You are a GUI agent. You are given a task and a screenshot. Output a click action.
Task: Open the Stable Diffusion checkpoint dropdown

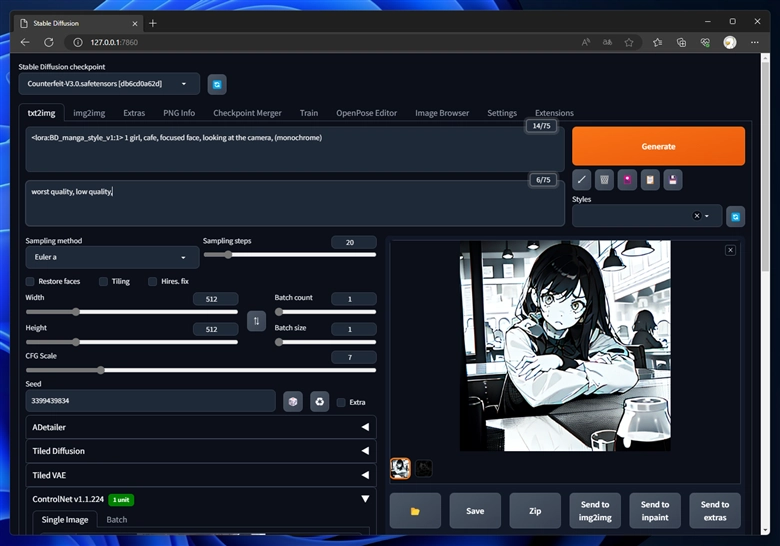pyautogui.click(x=109, y=84)
